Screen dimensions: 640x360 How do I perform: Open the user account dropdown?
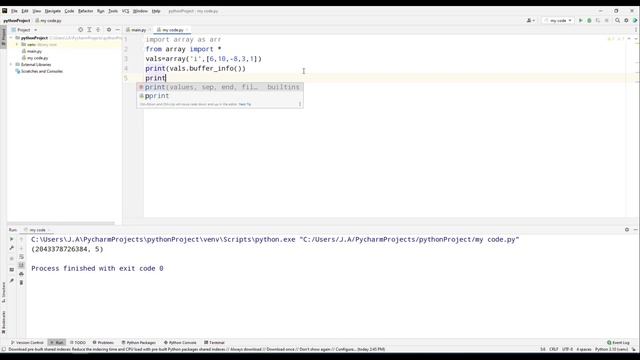pyautogui.click(x=531, y=20)
